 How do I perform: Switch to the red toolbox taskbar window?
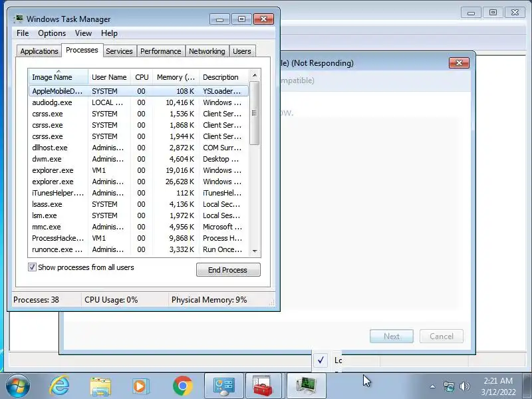263,386
